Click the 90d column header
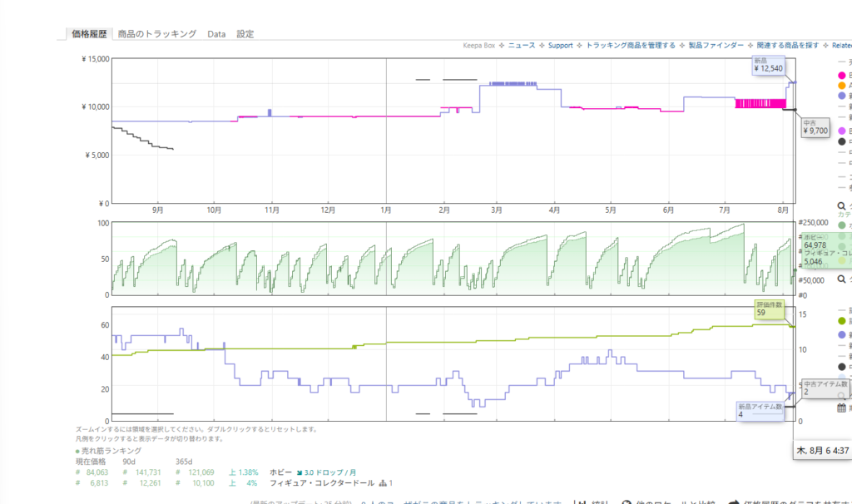852x504 pixels. coord(129,462)
